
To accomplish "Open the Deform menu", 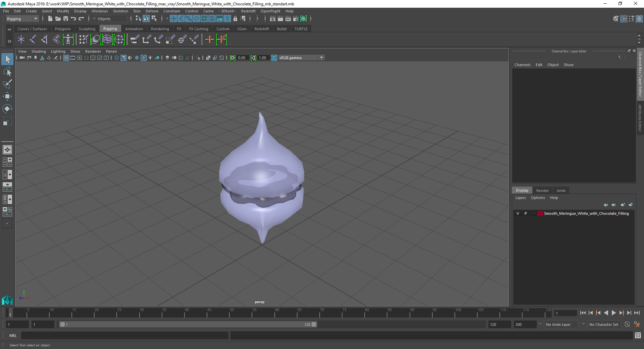I will point(152,11).
